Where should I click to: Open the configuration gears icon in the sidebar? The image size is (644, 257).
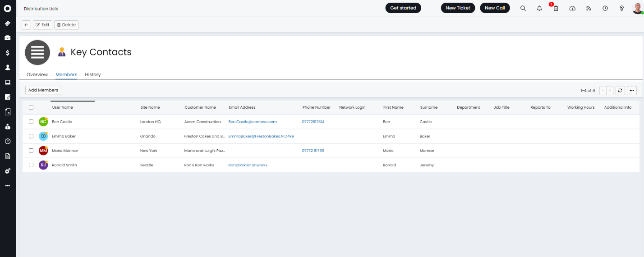(8, 171)
